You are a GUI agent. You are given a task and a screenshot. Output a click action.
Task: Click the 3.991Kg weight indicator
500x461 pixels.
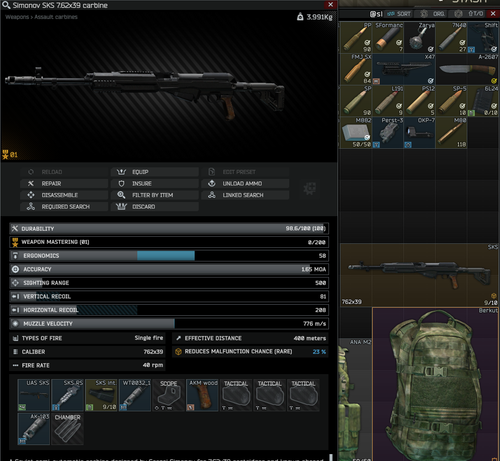point(315,17)
